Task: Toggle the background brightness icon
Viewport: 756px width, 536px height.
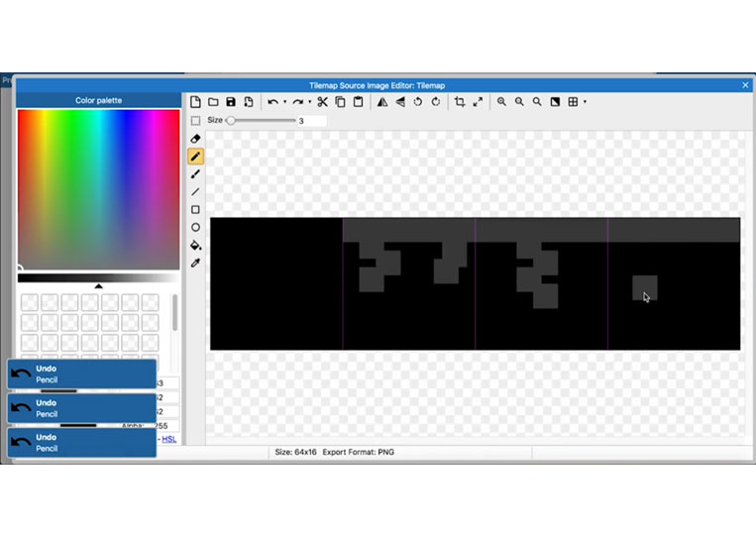Action: [555, 102]
